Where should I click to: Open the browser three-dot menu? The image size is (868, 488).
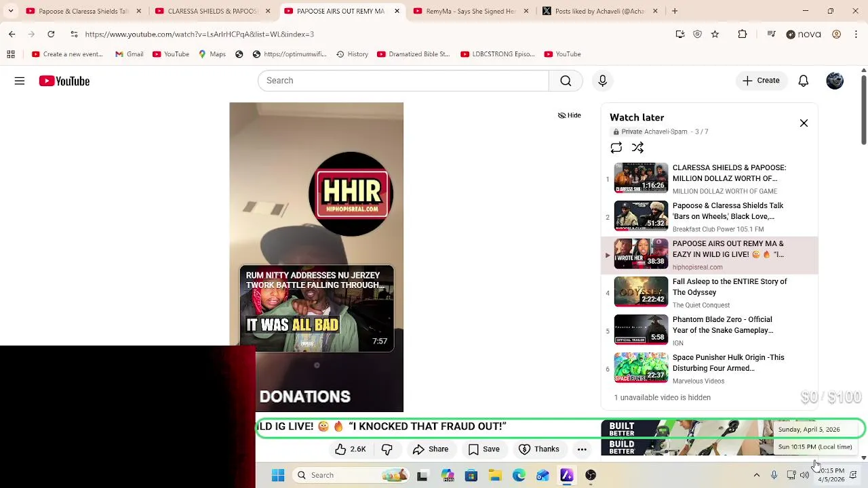click(856, 34)
